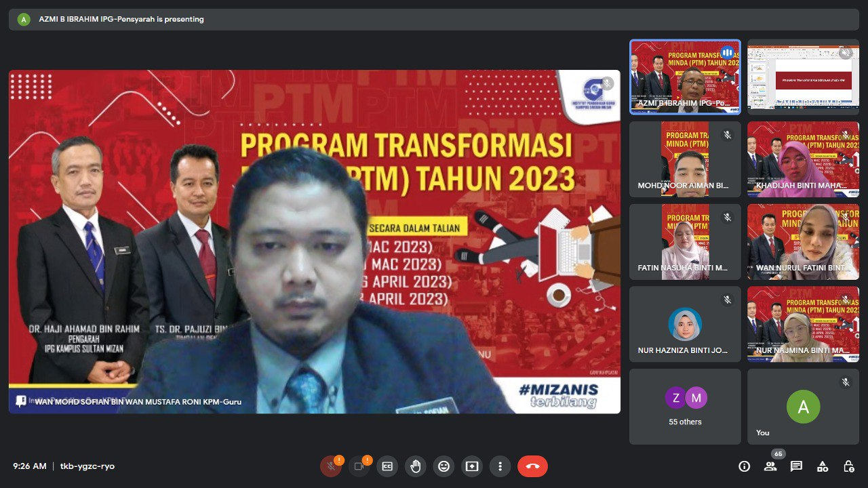Click the WAN MOHD SOFIAN name label

(x=138, y=401)
